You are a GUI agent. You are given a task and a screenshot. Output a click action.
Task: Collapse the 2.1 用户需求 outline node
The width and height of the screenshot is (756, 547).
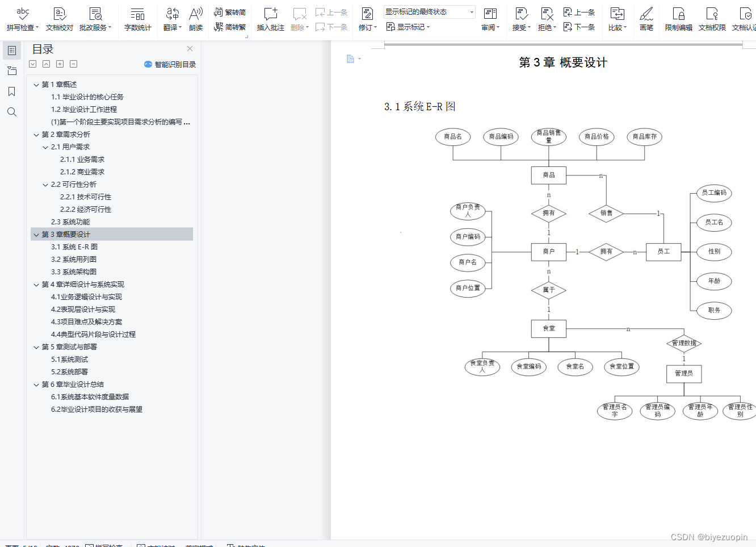pyautogui.click(x=45, y=147)
